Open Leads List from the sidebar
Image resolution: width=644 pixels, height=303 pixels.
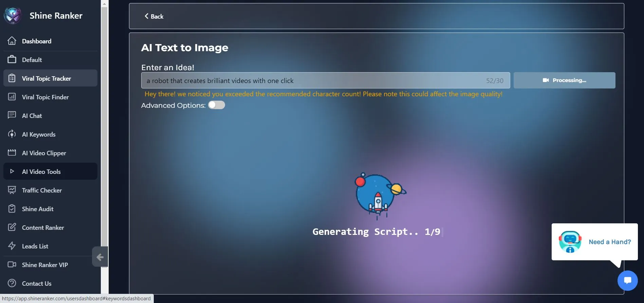coord(50,246)
